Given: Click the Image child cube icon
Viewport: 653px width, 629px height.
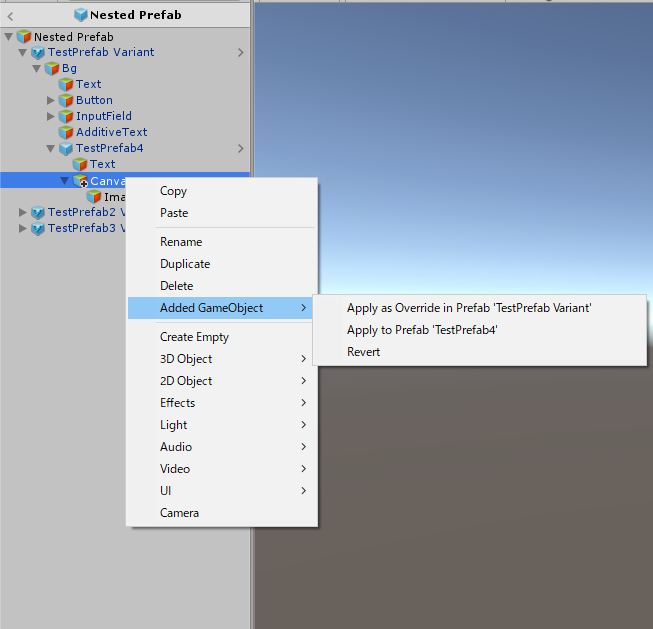Looking at the screenshot, I should [94, 197].
